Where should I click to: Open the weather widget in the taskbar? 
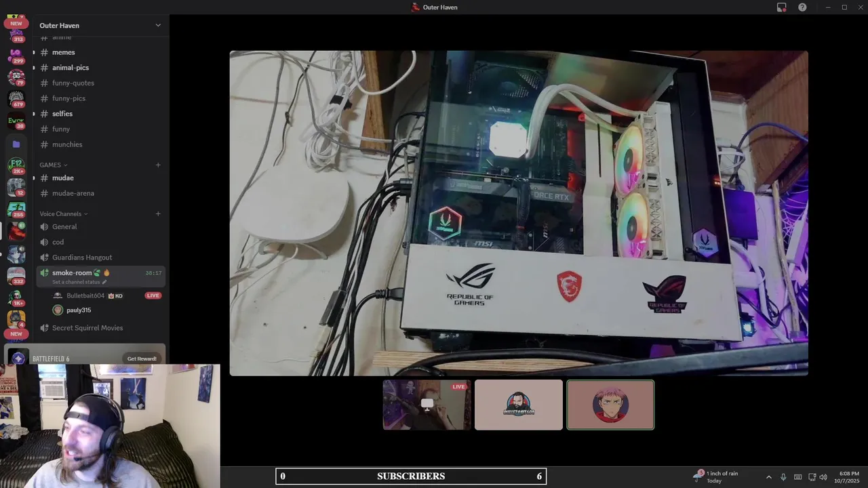716,476
